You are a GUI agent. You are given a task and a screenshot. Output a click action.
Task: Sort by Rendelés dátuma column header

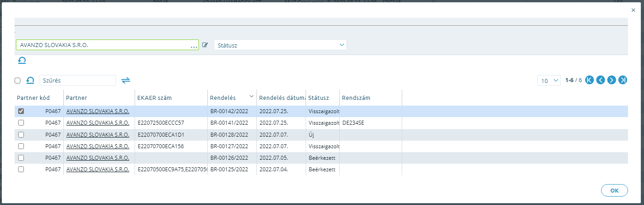pyautogui.click(x=282, y=98)
